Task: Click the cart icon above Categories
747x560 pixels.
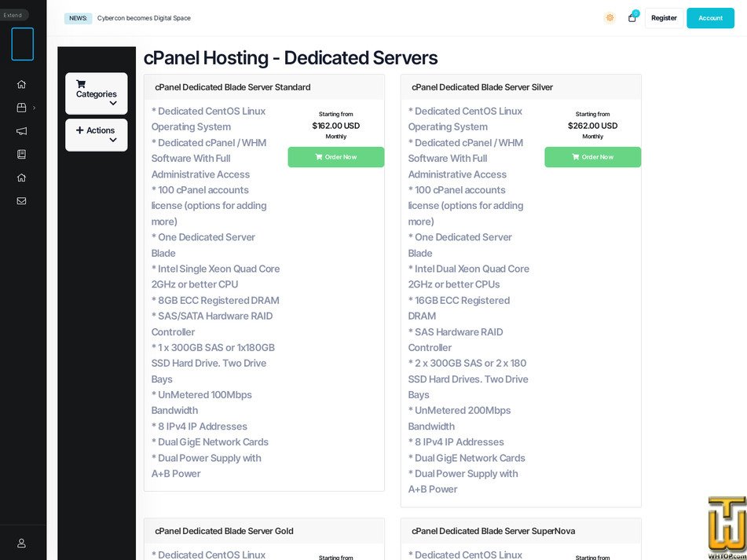Action: point(81,84)
